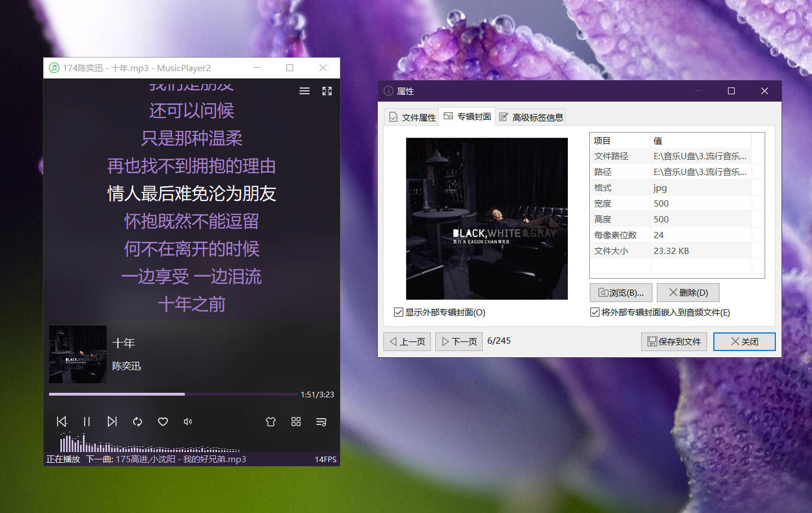Click the 值 column header
This screenshot has width=812, height=513.
701,141
